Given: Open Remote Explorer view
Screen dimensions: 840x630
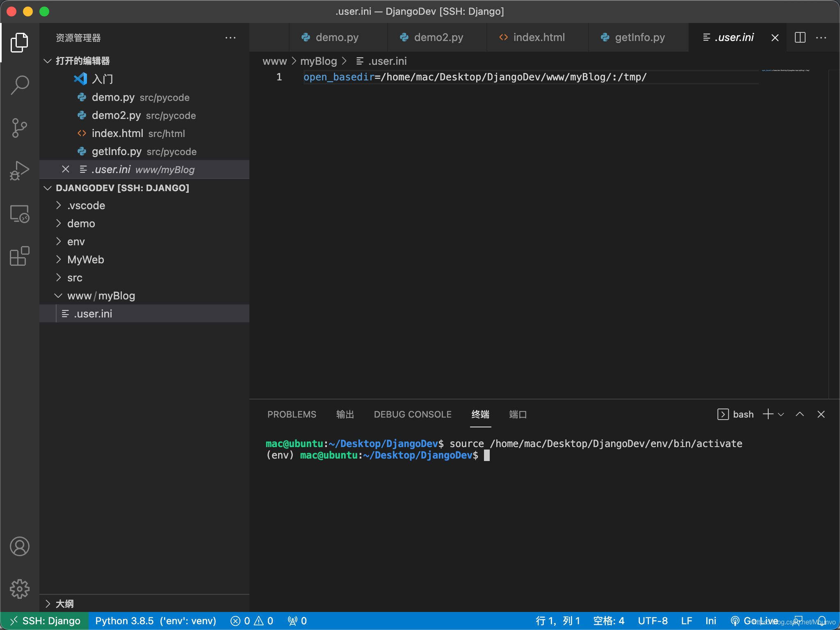Looking at the screenshot, I should coord(19,214).
